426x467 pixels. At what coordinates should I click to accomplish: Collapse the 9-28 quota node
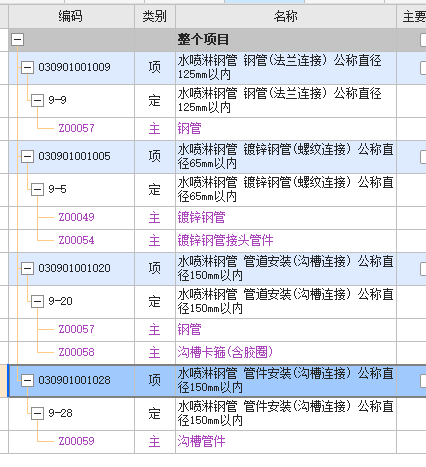37,413
